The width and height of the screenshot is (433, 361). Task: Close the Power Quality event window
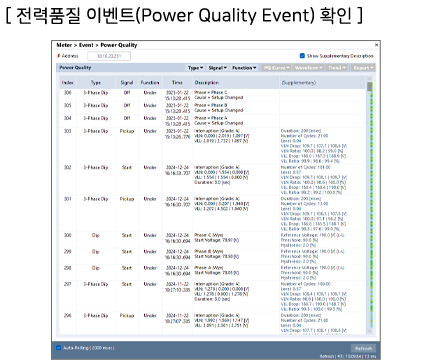[x=376, y=45]
